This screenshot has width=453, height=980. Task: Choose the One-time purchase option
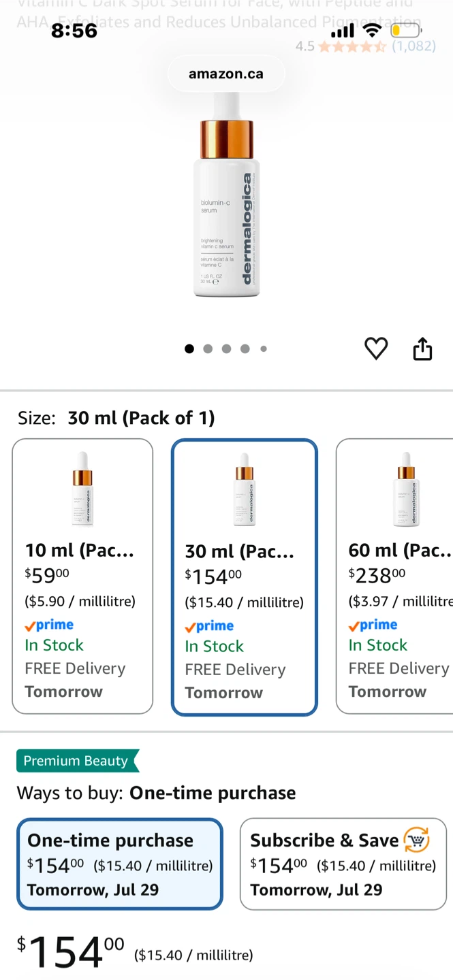(x=120, y=864)
